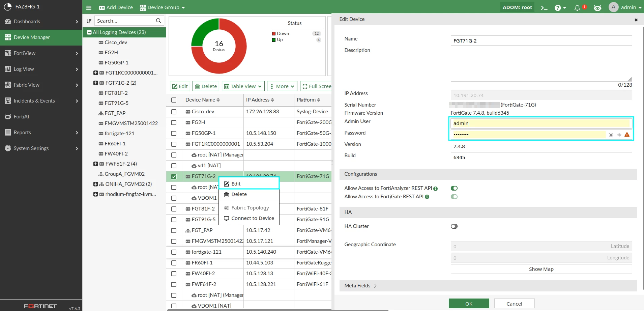Click the red Down legend swatch

tap(274, 34)
